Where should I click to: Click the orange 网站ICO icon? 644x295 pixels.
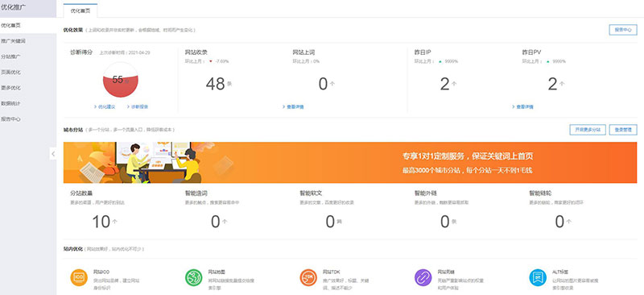(x=79, y=278)
